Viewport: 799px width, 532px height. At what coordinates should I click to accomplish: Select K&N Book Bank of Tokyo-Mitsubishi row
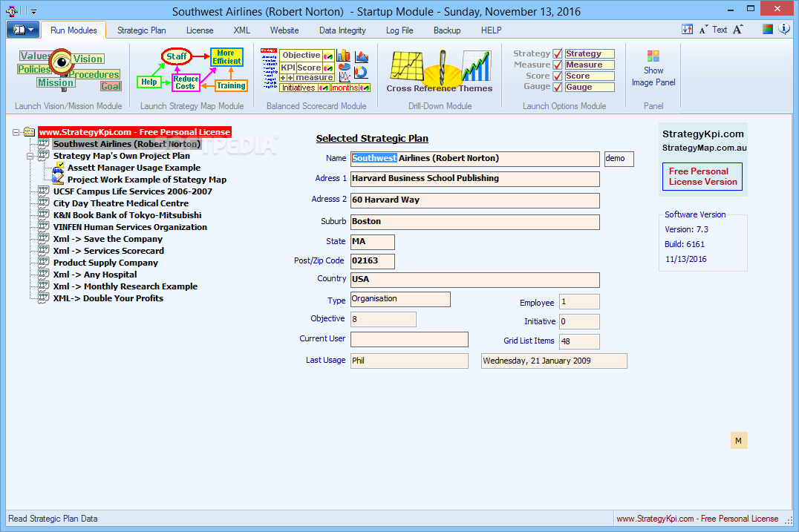pos(128,215)
